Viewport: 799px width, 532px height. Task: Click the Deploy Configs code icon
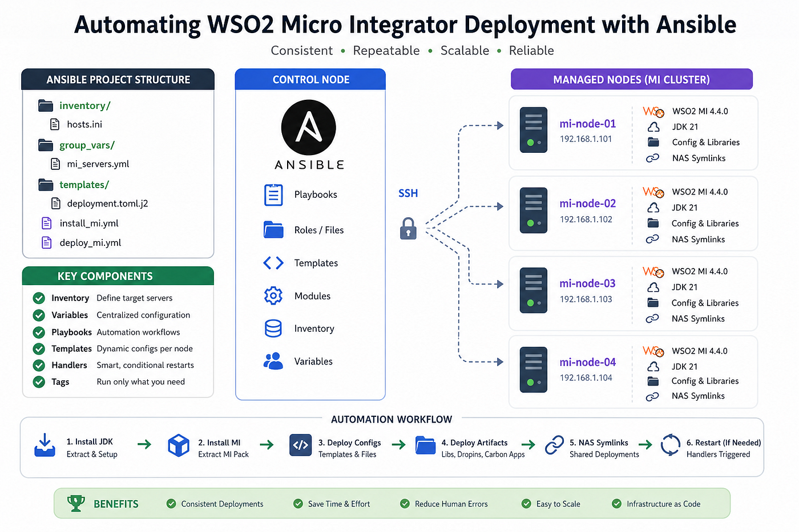(x=301, y=445)
